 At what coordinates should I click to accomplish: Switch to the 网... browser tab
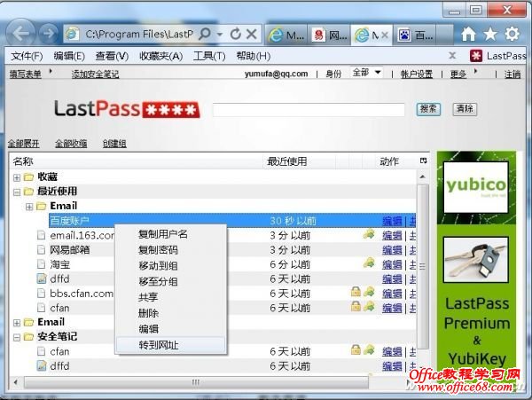[x=330, y=35]
